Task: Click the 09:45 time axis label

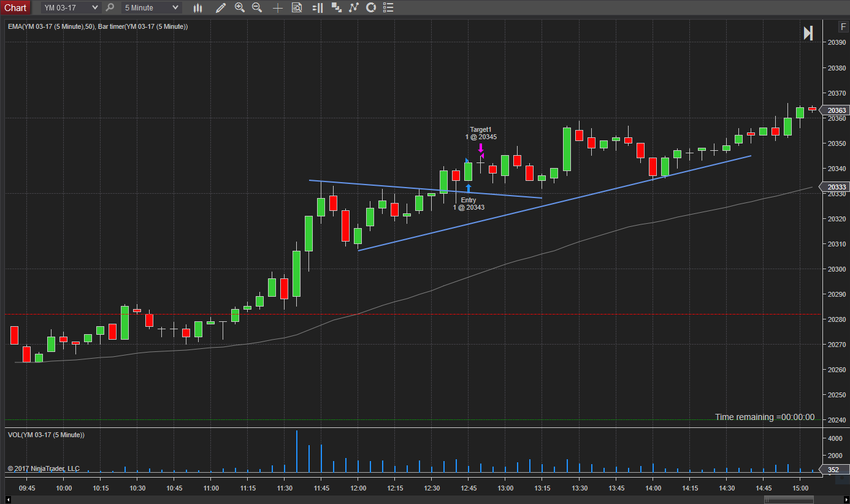Action: 27,488
